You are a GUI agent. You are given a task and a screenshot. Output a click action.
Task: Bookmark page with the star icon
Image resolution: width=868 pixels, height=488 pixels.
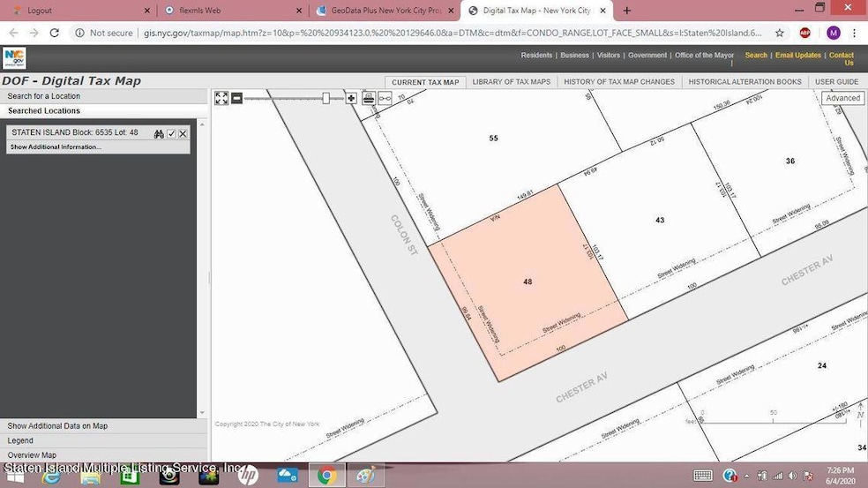[780, 33]
